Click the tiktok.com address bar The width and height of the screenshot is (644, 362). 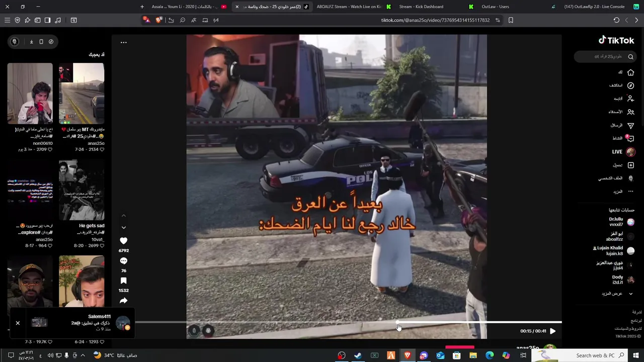click(435, 20)
